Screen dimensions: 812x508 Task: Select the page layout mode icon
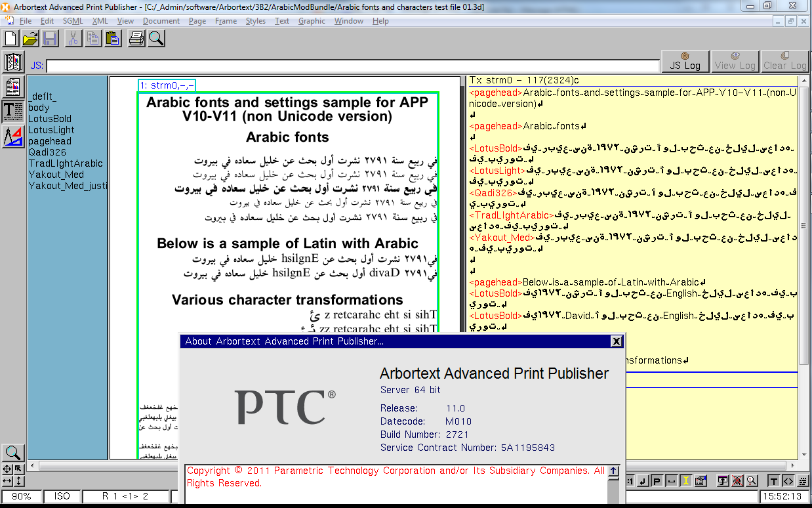pos(14,87)
